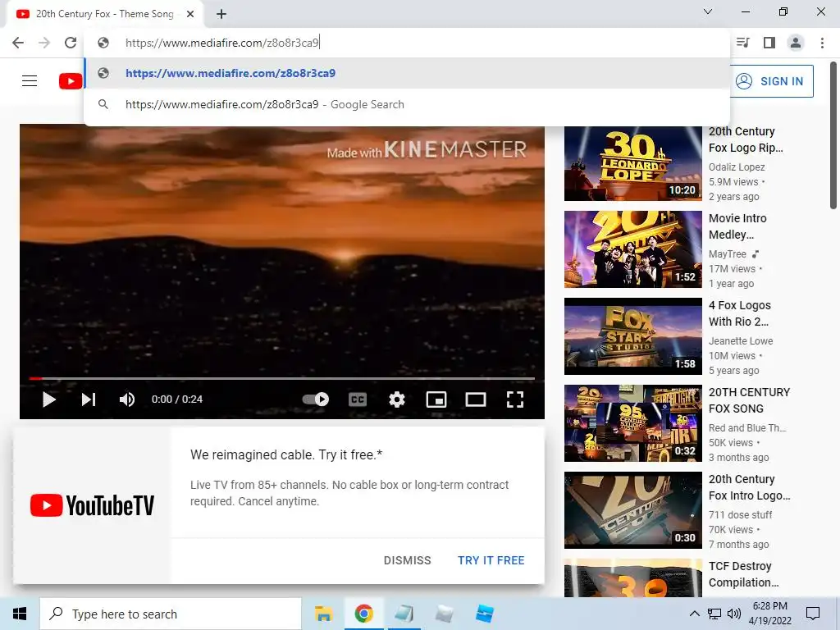Click the Chrome taskbar icon

[x=363, y=614]
